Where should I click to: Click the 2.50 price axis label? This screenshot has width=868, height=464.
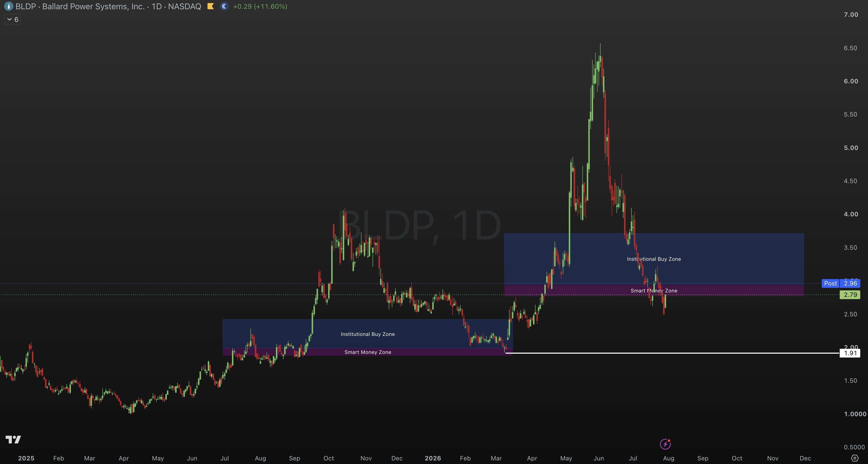coord(851,314)
